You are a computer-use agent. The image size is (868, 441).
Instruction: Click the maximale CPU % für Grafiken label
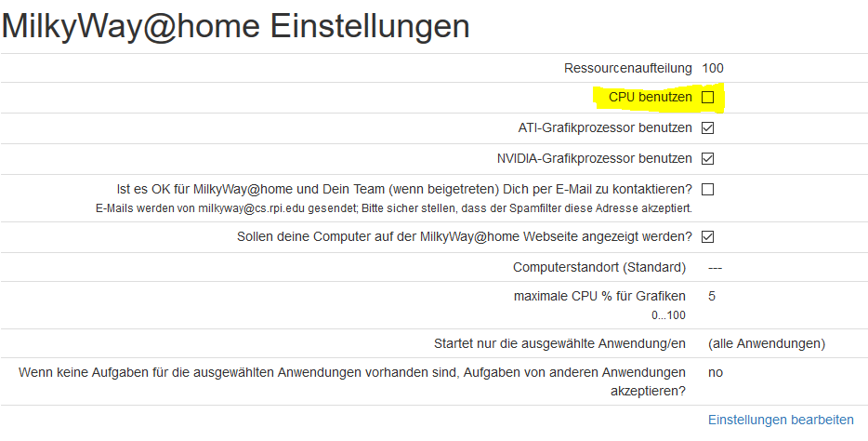599,297
